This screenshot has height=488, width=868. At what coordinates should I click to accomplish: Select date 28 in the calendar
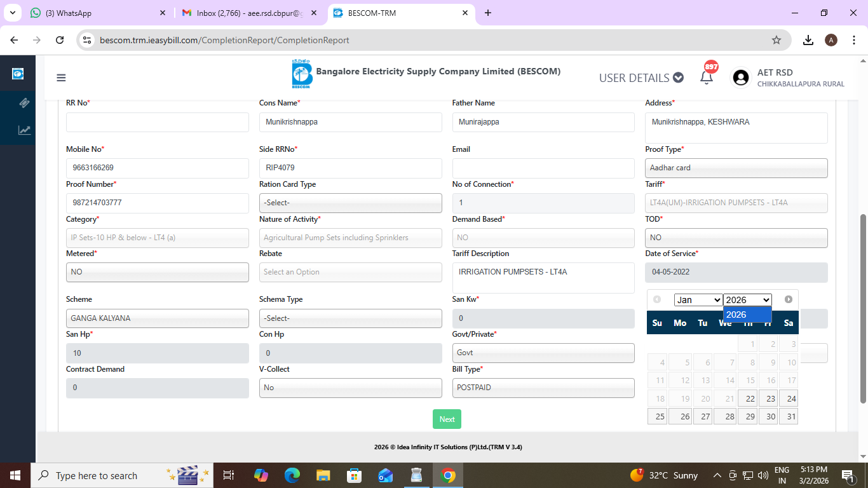[729, 417]
